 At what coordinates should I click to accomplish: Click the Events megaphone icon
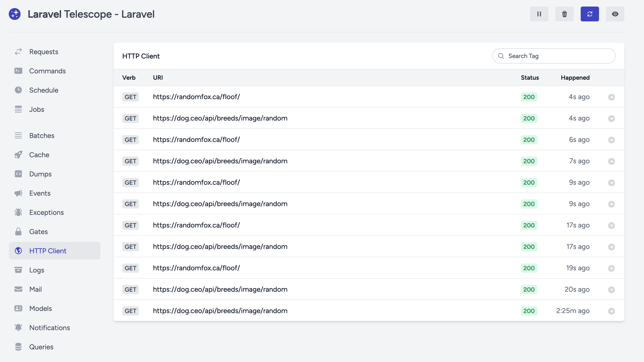[x=18, y=193]
